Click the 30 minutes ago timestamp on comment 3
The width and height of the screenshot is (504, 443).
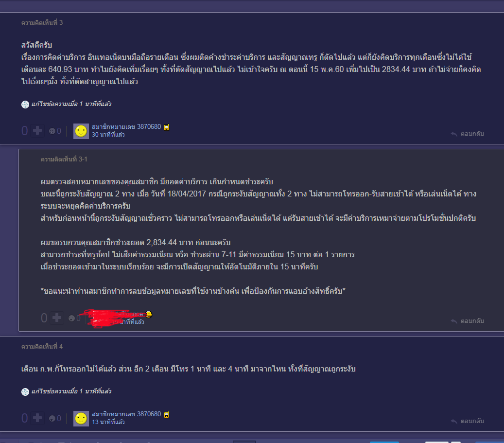pyautogui.click(x=108, y=135)
